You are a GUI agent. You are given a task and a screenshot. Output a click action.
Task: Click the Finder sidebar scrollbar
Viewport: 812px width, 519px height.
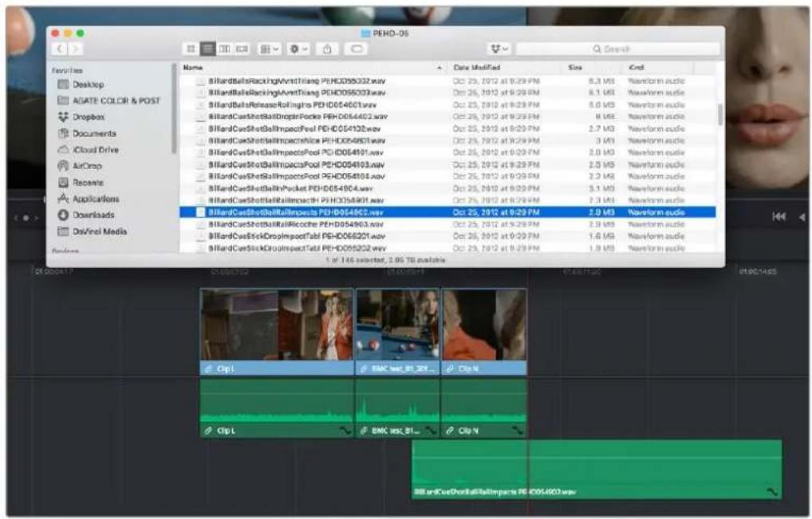point(174,108)
